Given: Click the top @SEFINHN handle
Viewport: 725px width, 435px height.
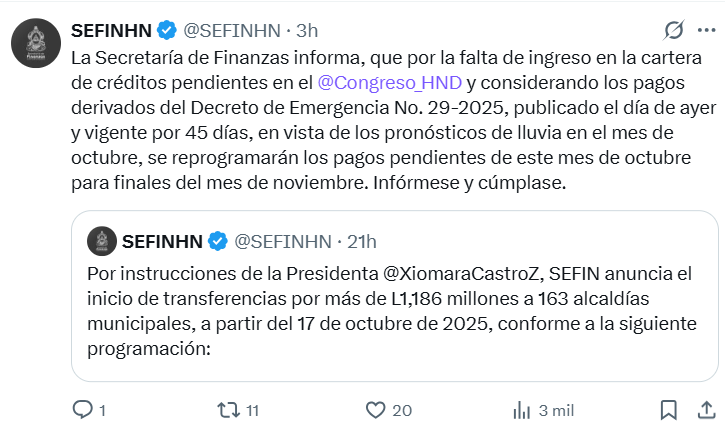Looking at the screenshot, I should [x=227, y=29].
